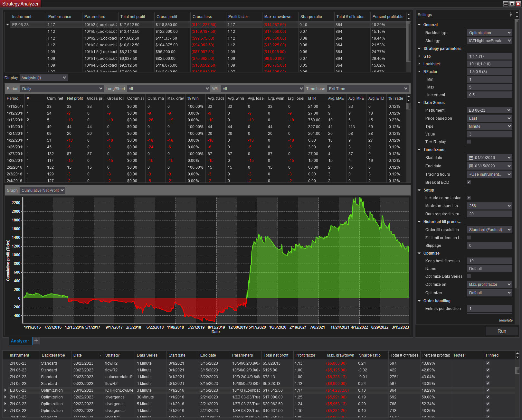This screenshot has width=522, height=420.
Task: Enable the Tick Replay checkbox
Action: tap(469, 142)
